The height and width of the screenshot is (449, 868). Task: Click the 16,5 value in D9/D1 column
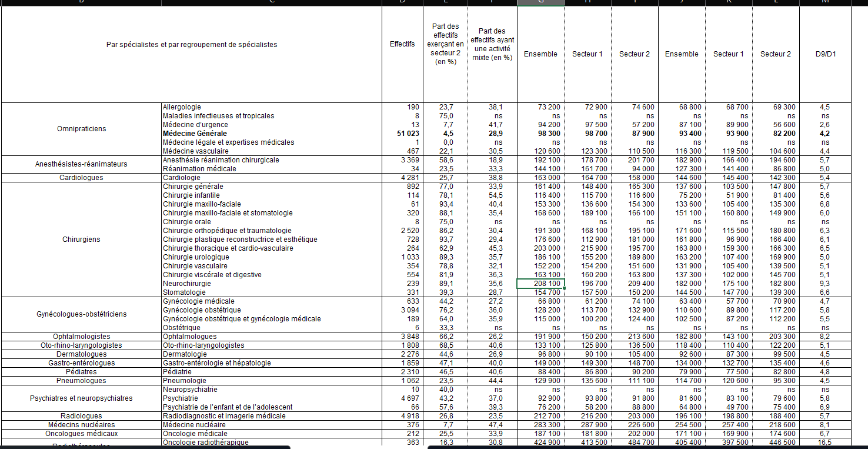coord(825,442)
